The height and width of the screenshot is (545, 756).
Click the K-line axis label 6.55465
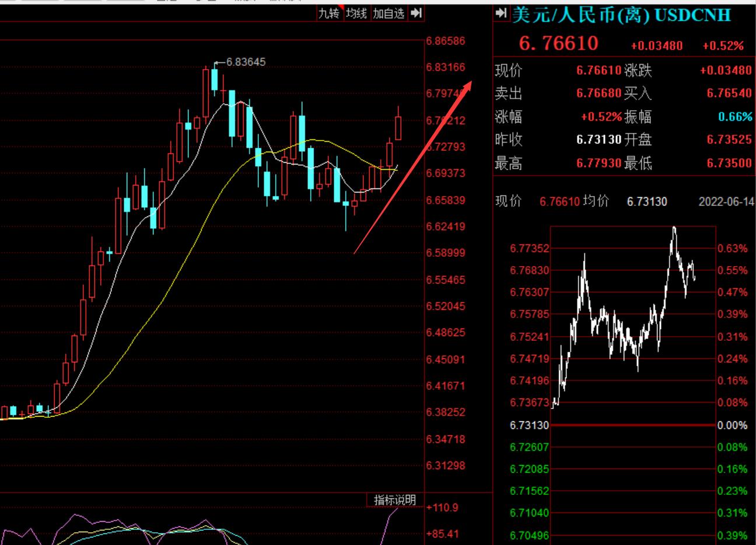tap(446, 280)
